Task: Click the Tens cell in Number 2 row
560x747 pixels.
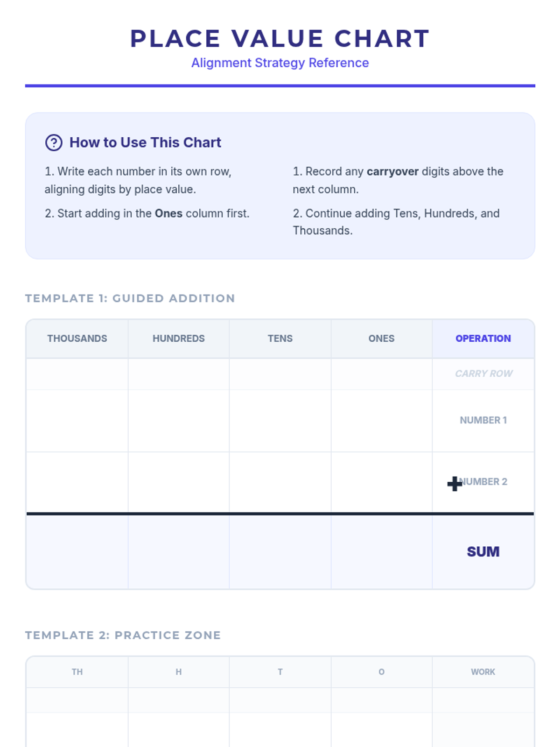Action: click(280, 482)
